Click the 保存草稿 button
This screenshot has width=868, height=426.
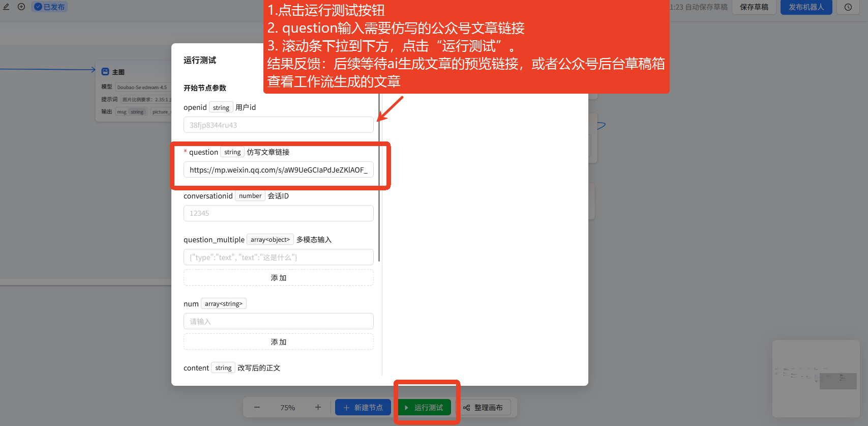[754, 7]
